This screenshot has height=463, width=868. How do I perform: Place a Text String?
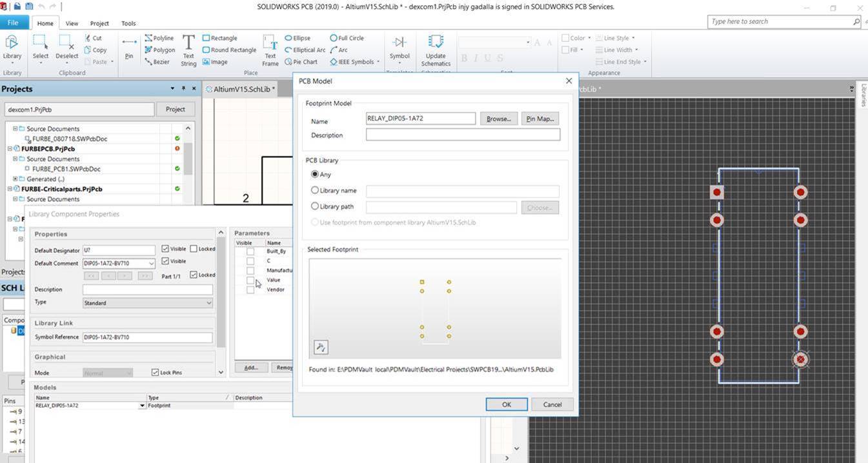[188, 50]
